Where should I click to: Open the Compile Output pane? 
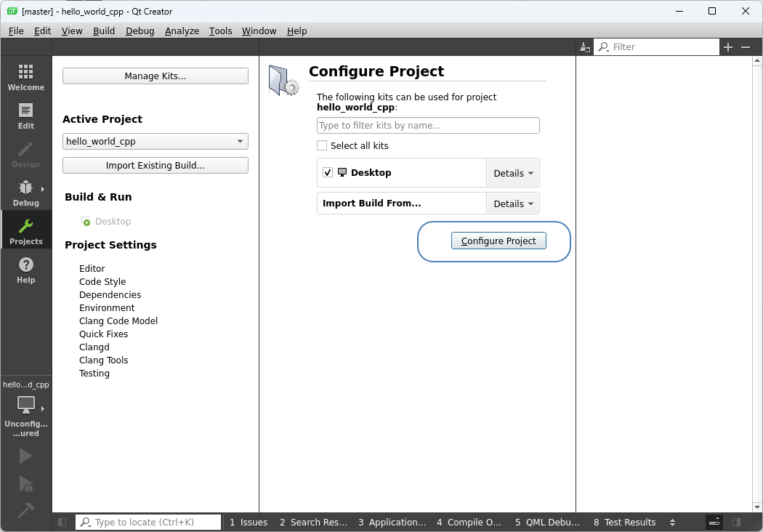click(x=469, y=523)
